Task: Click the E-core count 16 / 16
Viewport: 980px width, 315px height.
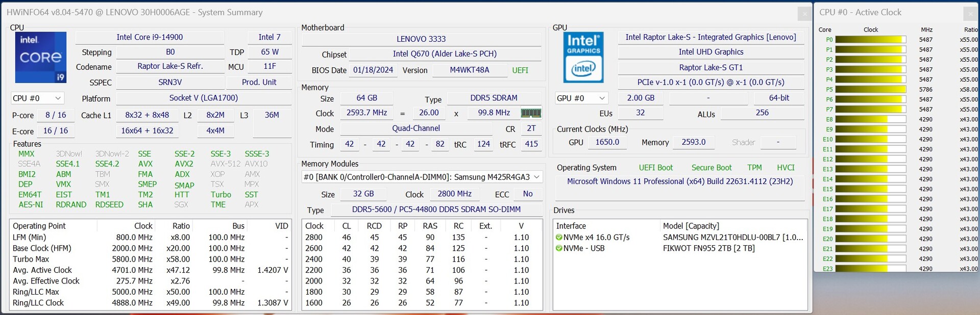Action: click(56, 130)
